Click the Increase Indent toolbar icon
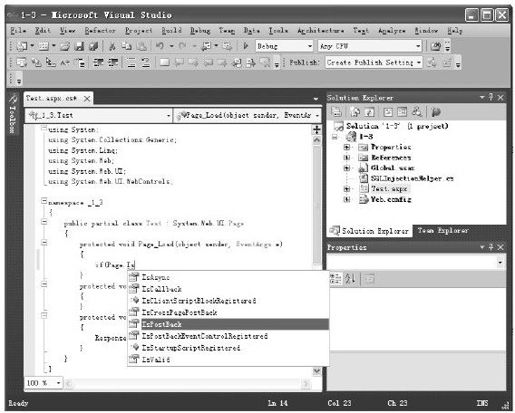The width and height of the screenshot is (515, 413). [x=113, y=62]
